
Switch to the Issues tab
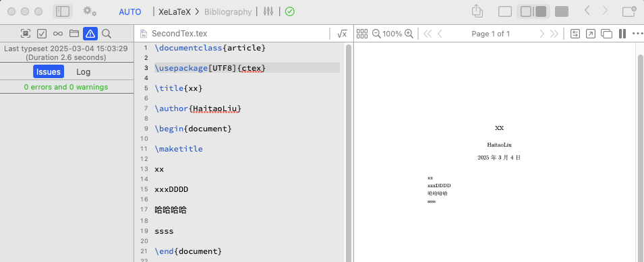pos(49,72)
